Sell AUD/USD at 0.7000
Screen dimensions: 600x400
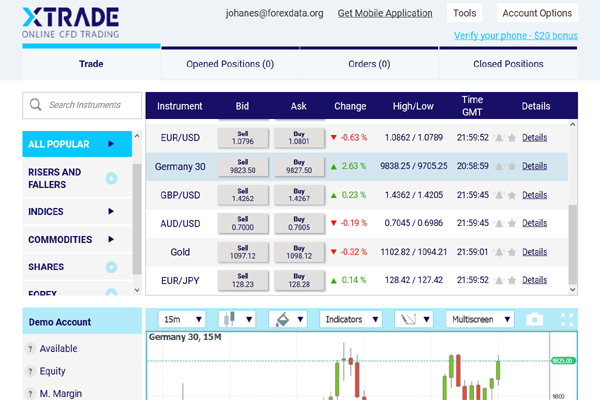(243, 224)
